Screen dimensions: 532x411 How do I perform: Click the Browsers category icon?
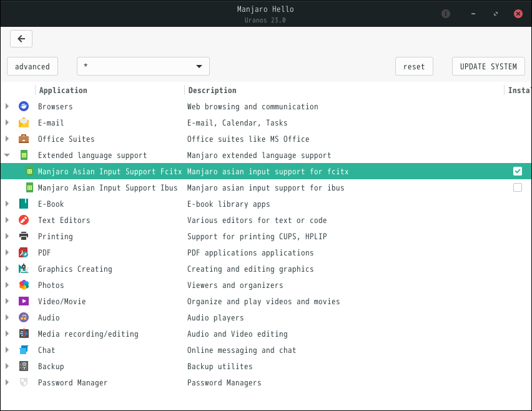[x=24, y=106]
